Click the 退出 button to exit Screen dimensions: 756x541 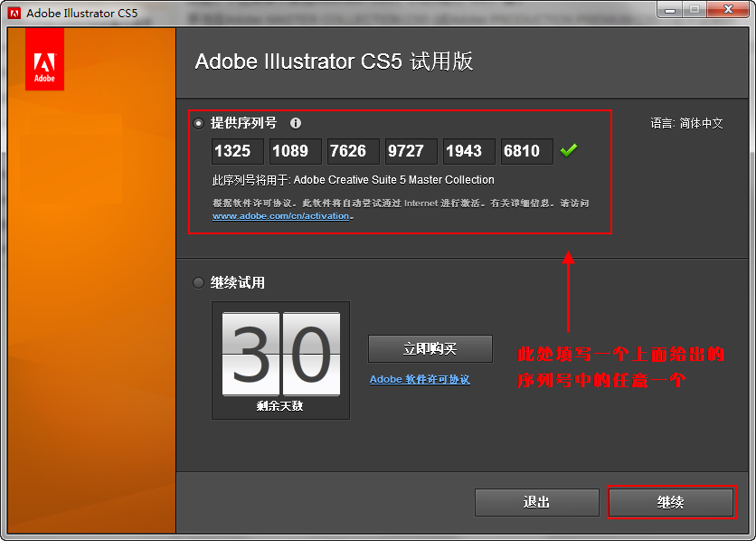pyautogui.click(x=536, y=502)
